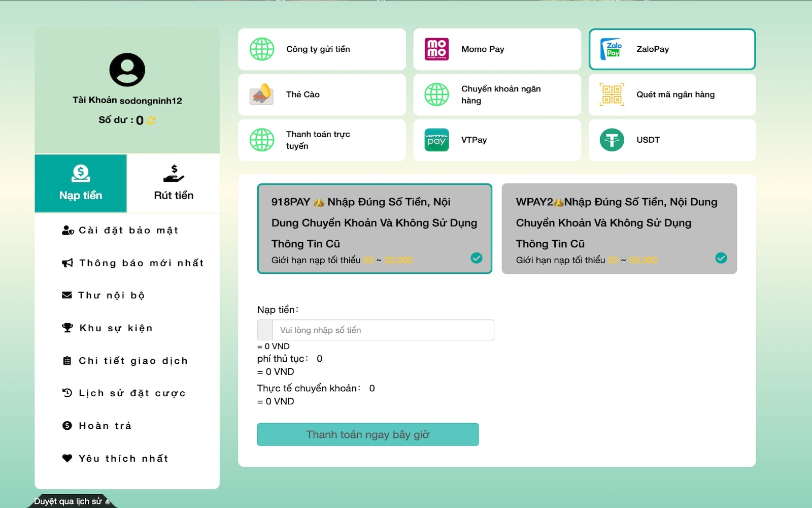Open Chi tiết giao dịch menu item
Image resolution: width=812 pixels, height=508 pixels.
point(125,361)
